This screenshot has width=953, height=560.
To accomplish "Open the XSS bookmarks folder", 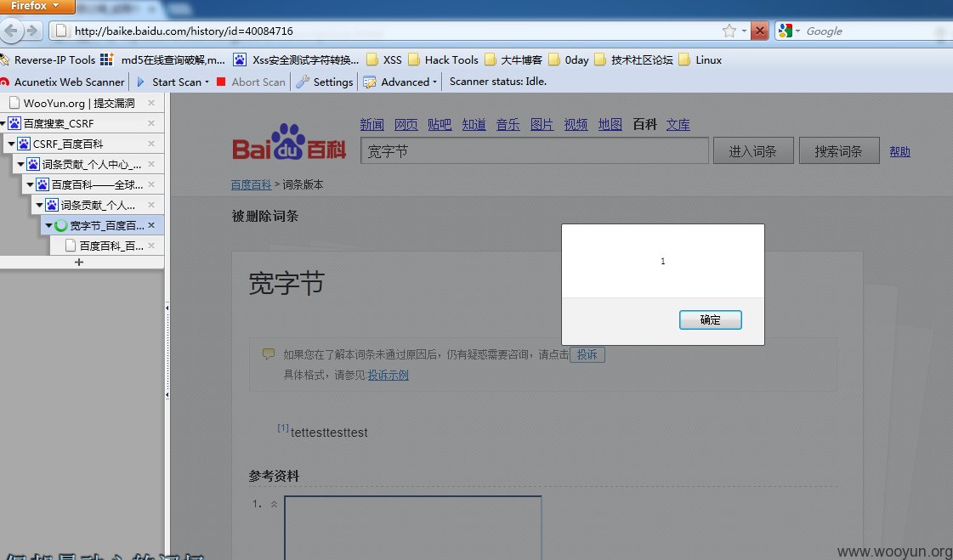I will [385, 59].
